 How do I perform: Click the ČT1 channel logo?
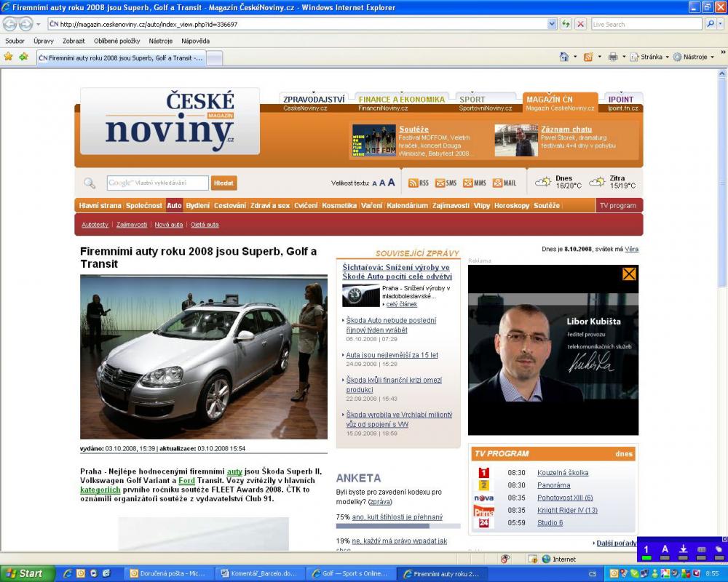[484, 472]
